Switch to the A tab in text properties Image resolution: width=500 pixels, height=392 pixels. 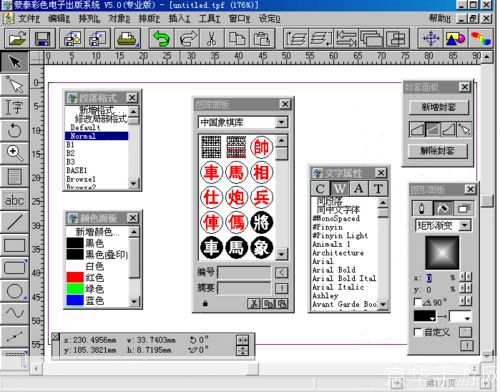pos(359,189)
